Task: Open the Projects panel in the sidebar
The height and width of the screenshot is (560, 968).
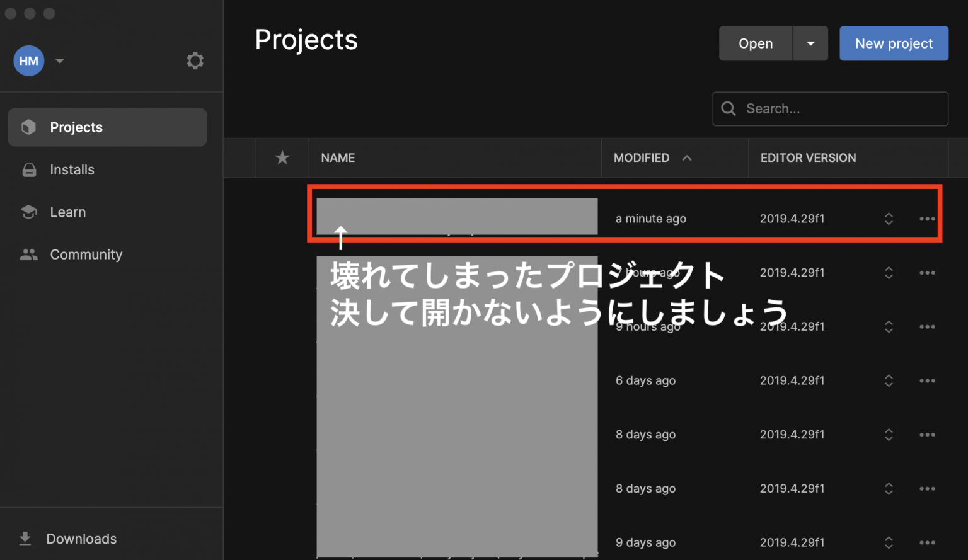Action: pos(76,127)
